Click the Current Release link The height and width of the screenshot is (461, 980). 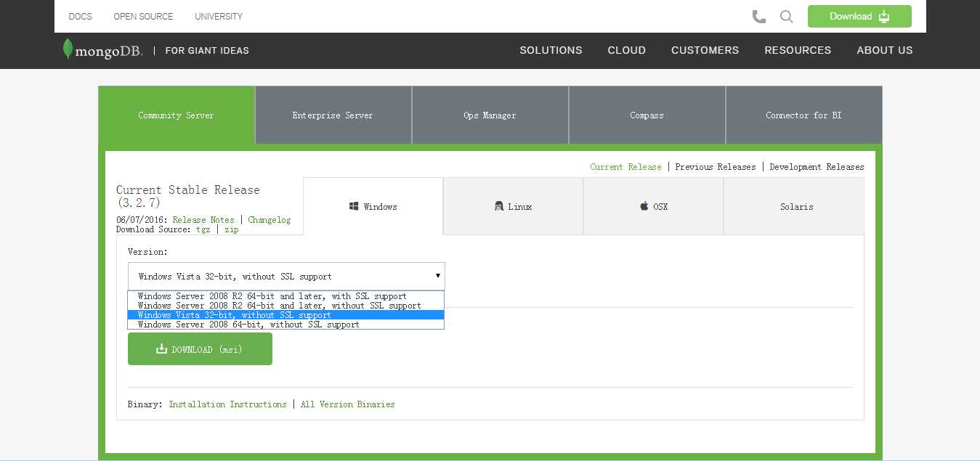tap(625, 167)
